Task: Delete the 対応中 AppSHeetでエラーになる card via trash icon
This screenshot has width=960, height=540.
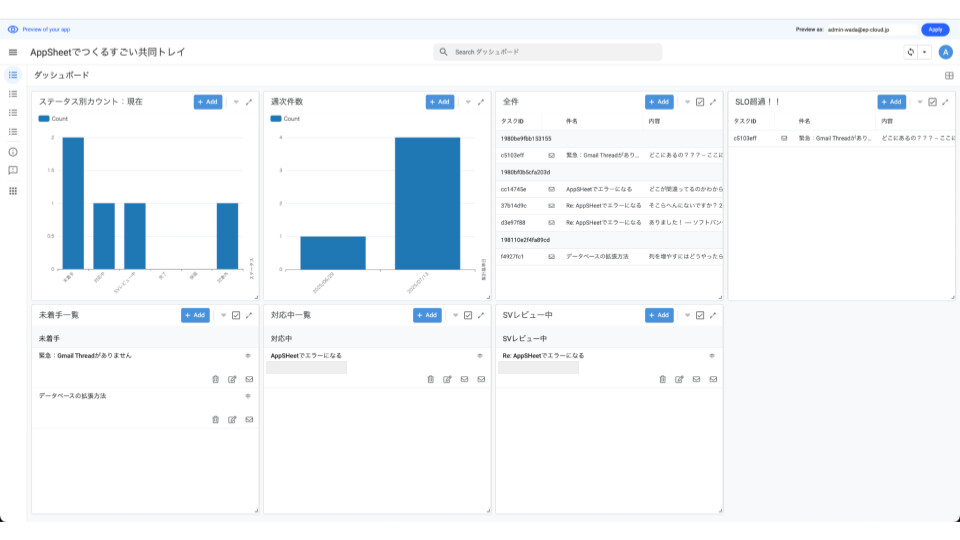Action: point(430,380)
